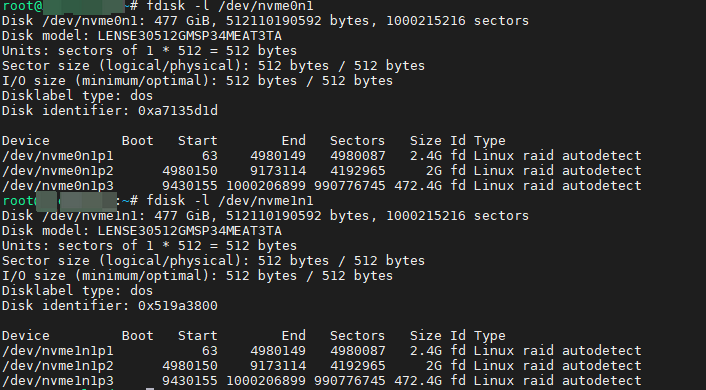Click the /dev/nvme1n1p2 device entry
This screenshot has width=706, height=390.
[x=58, y=366]
